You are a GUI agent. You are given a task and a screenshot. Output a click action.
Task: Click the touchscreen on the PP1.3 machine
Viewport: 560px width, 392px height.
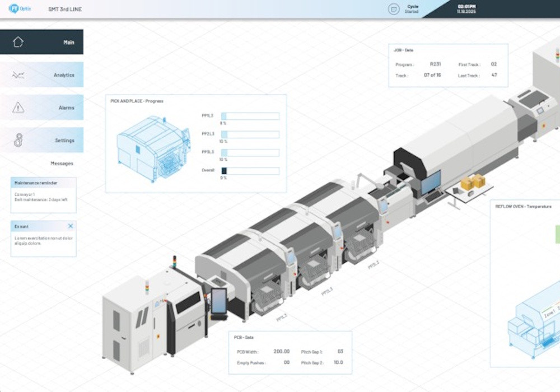click(291, 257)
